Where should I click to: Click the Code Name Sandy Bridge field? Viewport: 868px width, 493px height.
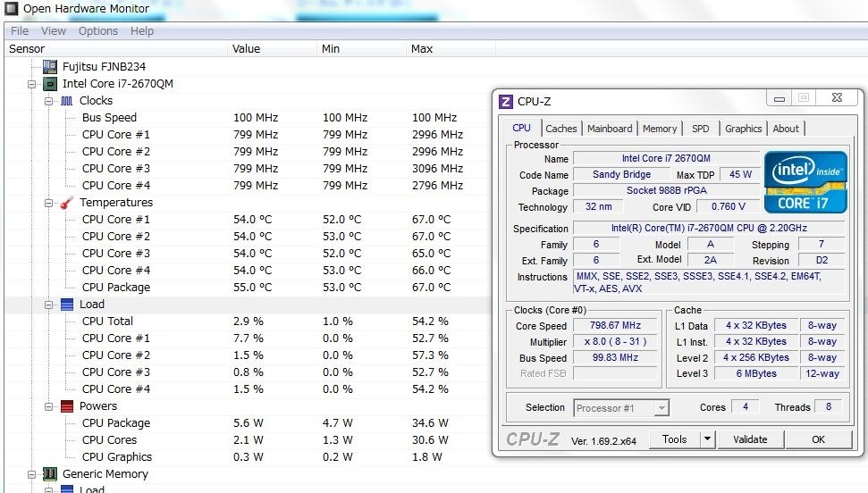621,175
